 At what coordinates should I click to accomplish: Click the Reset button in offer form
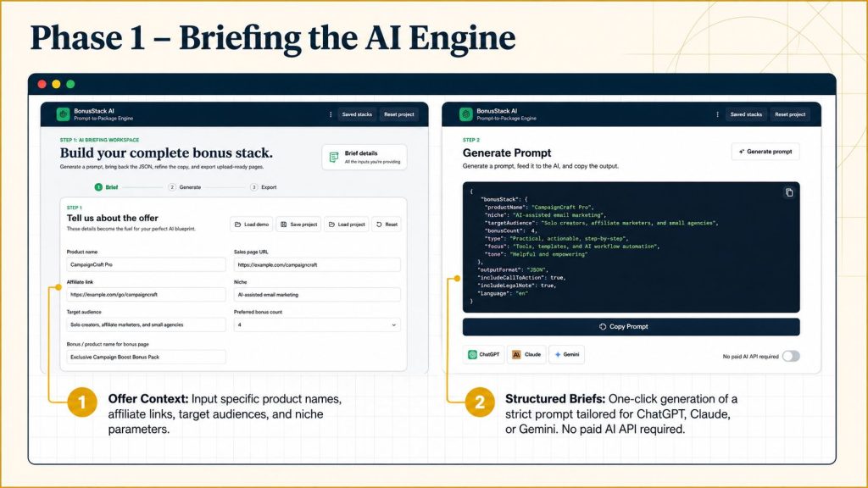coord(387,225)
